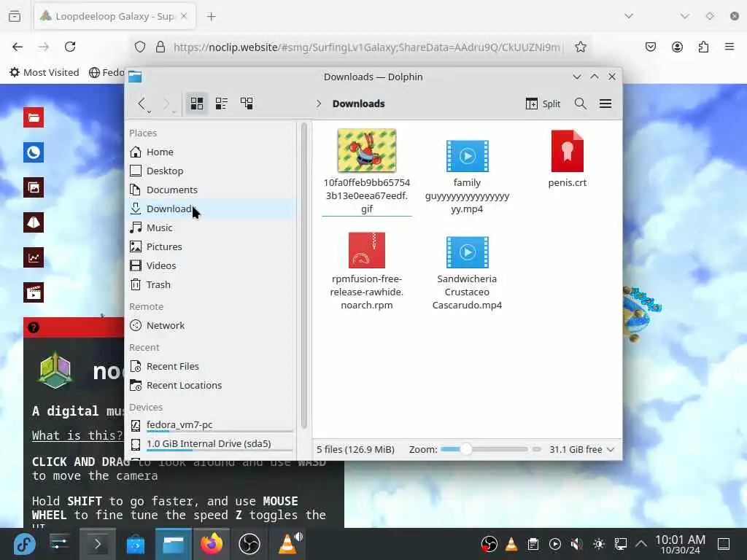The width and height of the screenshot is (747, 560).
Task: Open new Firefox tab
Action: [211, 17]
